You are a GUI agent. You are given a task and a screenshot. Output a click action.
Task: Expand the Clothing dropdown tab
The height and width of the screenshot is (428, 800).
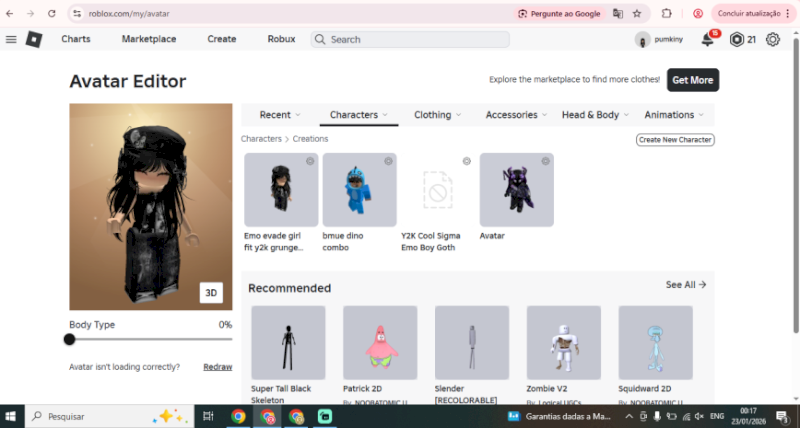tap(438, 115)
